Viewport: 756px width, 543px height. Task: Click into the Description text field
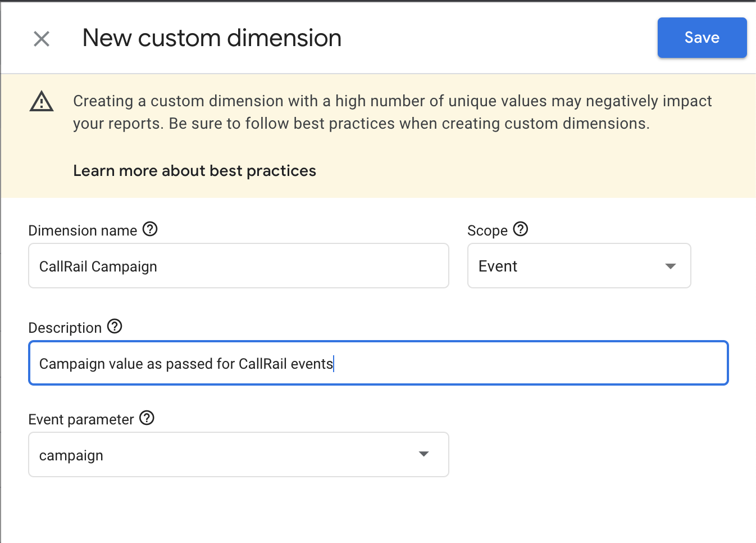pos(379,363)
